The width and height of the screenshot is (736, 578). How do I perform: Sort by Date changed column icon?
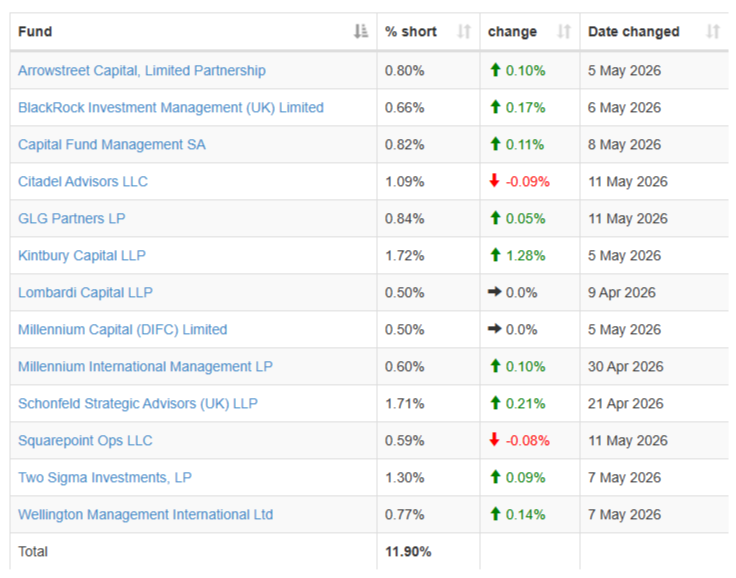tap(713, 31)
